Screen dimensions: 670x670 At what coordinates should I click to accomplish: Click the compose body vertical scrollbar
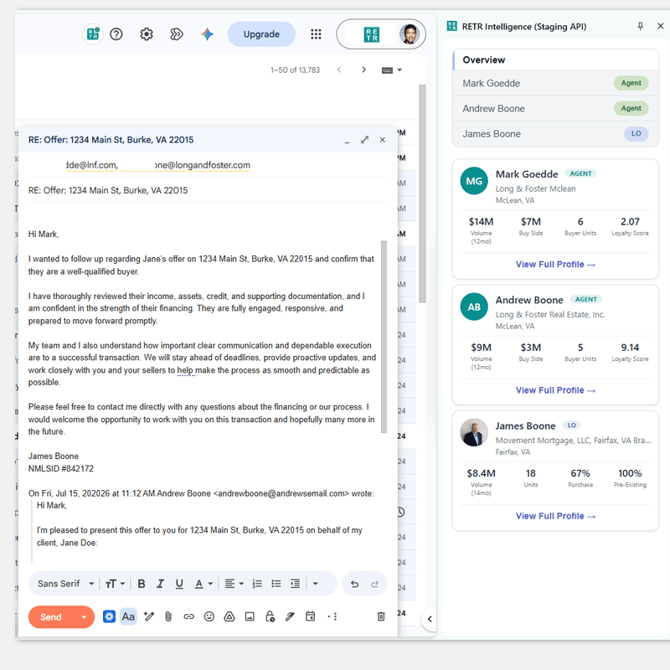384,337
